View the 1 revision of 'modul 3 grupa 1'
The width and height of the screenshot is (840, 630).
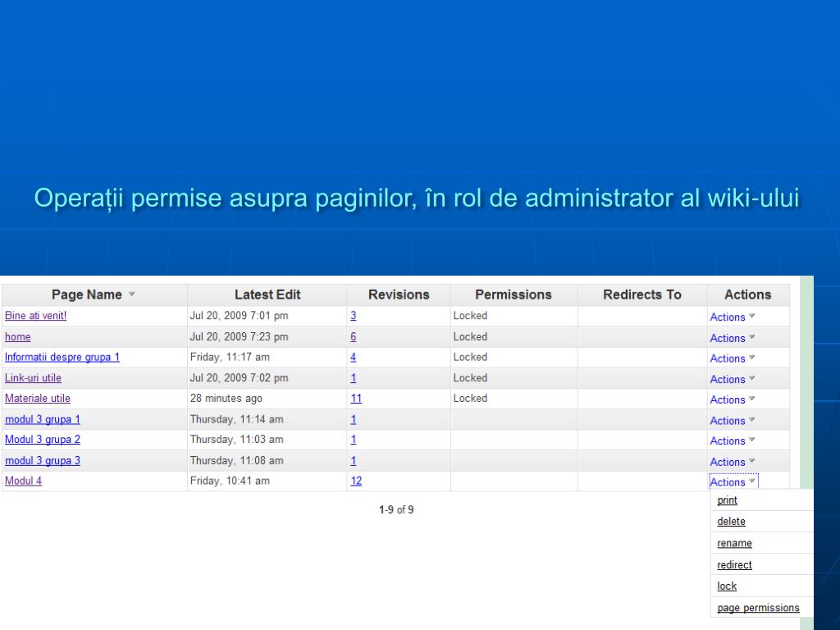click(353, 419)
